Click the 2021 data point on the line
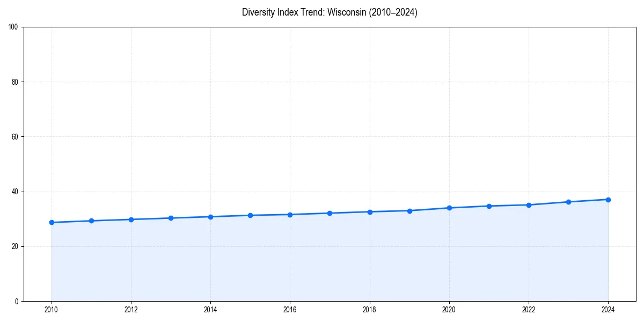Image resolution: width=644 pixels, height=322 pixels. coord(489,206)
